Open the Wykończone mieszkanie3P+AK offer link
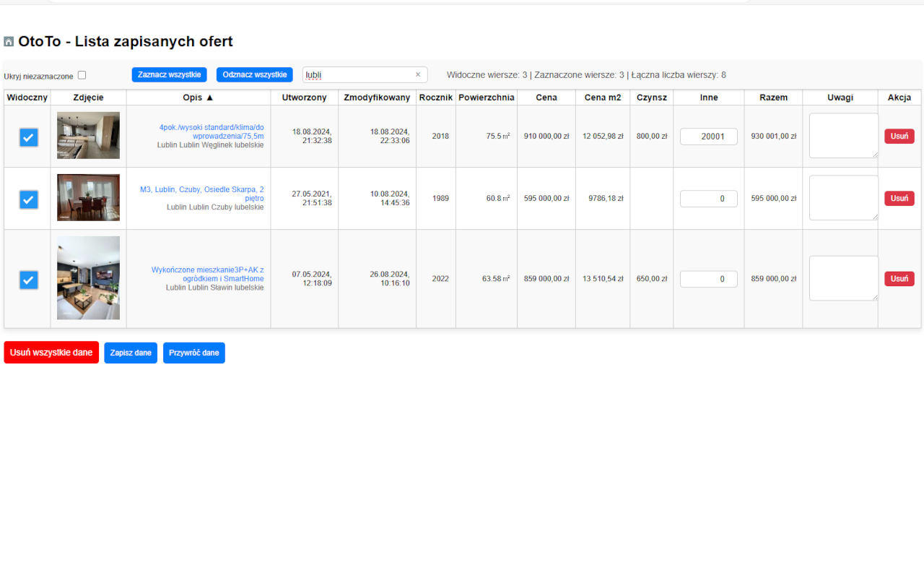924x578 pixels. click(x=208, y=275)
